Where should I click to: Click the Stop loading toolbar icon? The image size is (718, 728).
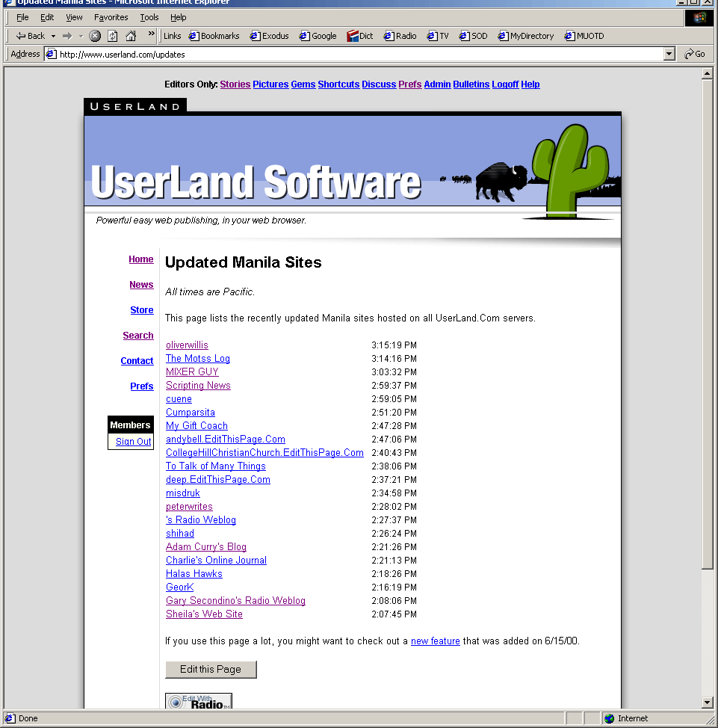point(95,36)
